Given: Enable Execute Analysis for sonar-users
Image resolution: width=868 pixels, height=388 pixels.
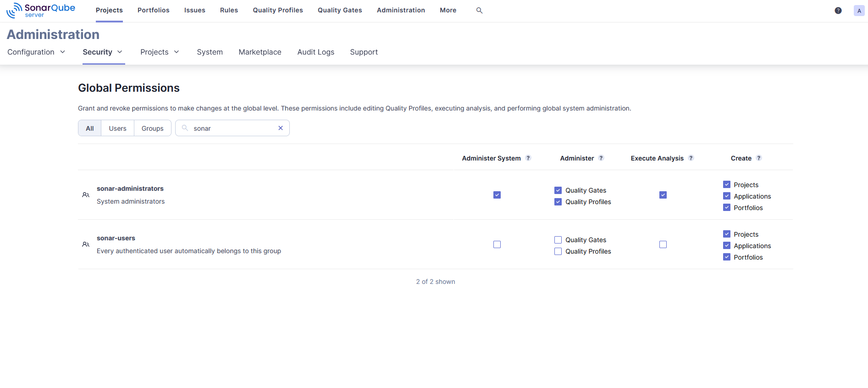Looking at the screenshot, I should point(663,244).
